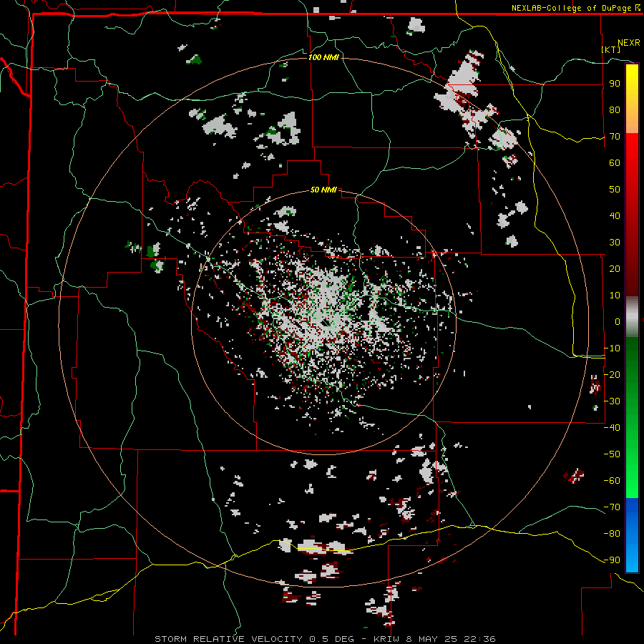Image resolution: width=644 pixels, height=644 pixels.
Task: Click the blue bottom segment of color bar
Action: [x=632, y=535]
